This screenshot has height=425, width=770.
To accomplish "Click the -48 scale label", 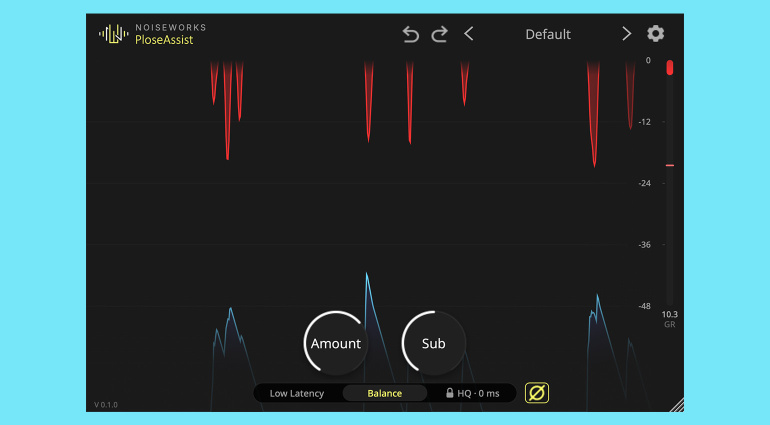I will pyautogui.click(x=644, y=306).
